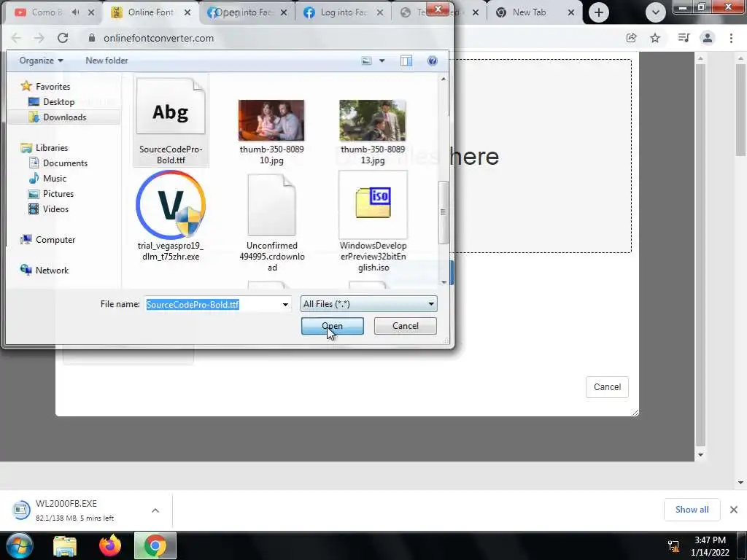The height and width of the screenshot is (560, 747).
Task: Bookmark this page with star icon
Action: coord(655,38)
